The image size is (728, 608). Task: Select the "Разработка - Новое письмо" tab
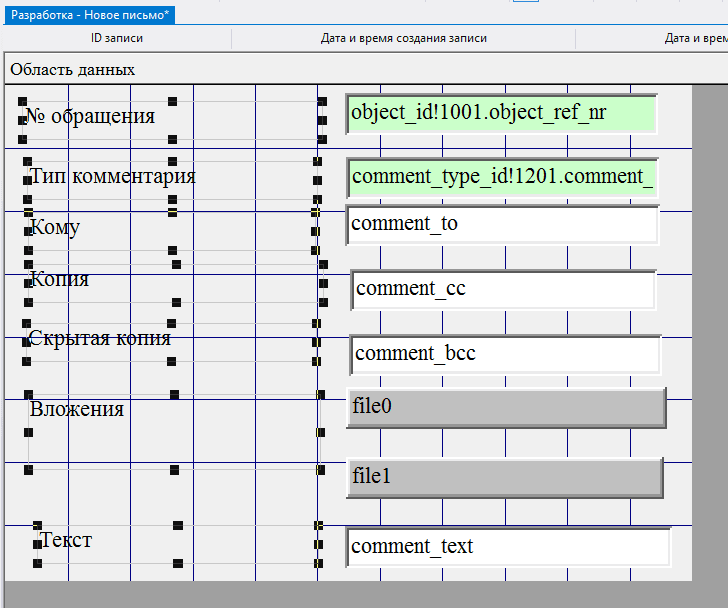coord(91,16)
